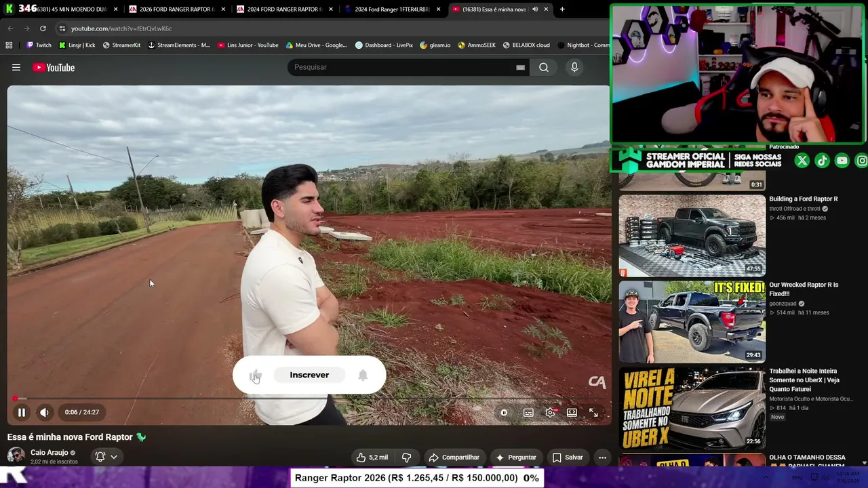Switch to the 2024 Ford Ranger 1FTER4LR8R tab
This screenshot has width=868, height=488.
click(x=392, y=9)
